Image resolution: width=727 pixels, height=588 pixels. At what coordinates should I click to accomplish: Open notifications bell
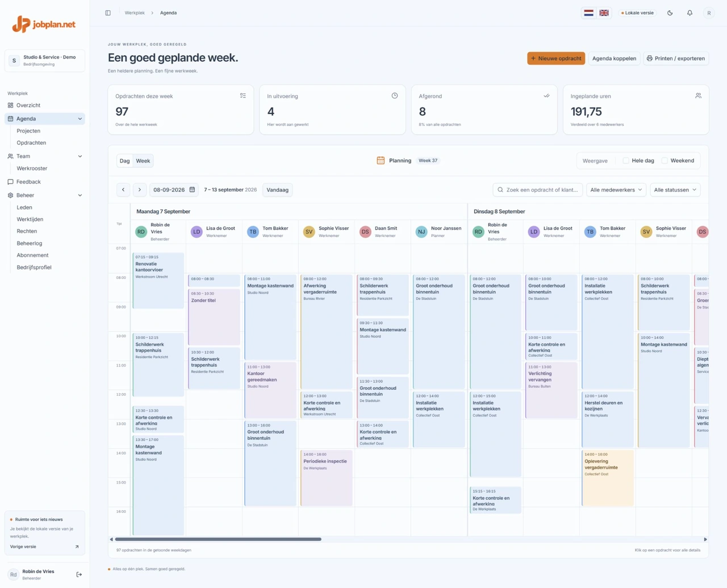click(690, 13)
